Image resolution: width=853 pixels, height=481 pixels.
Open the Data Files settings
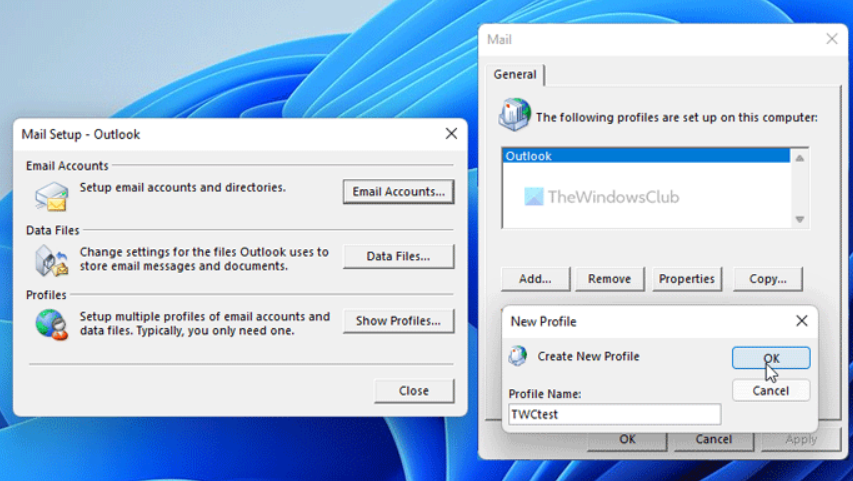398,256
